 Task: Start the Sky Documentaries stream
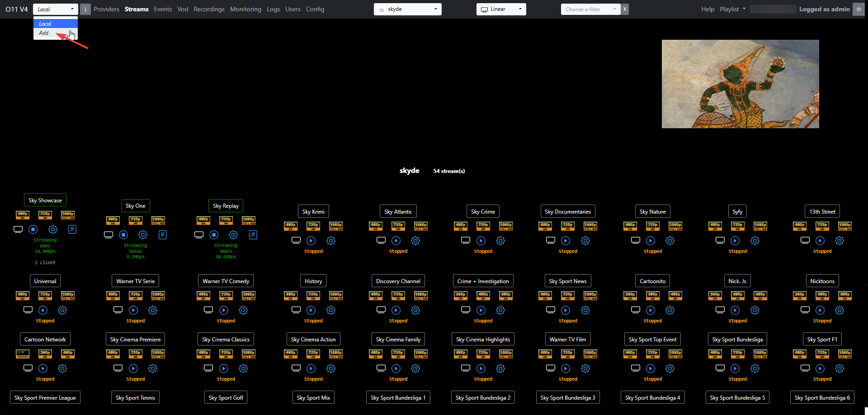[566, 241]
